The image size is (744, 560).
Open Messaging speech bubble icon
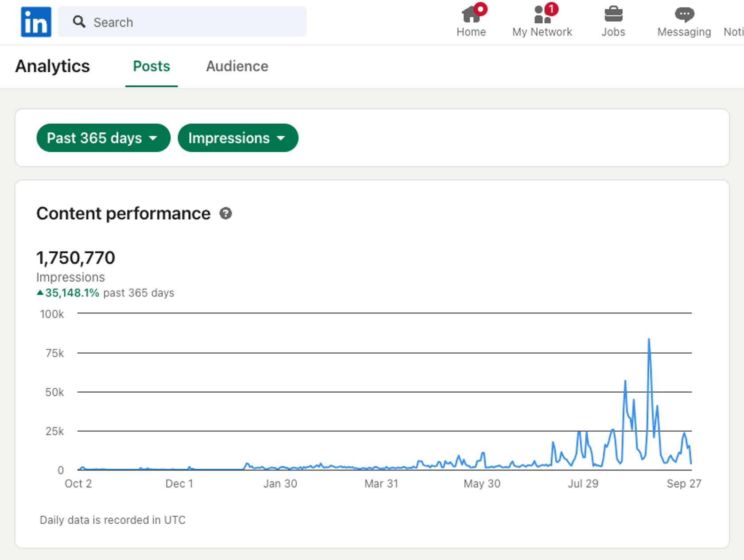(x=684, y=15)
